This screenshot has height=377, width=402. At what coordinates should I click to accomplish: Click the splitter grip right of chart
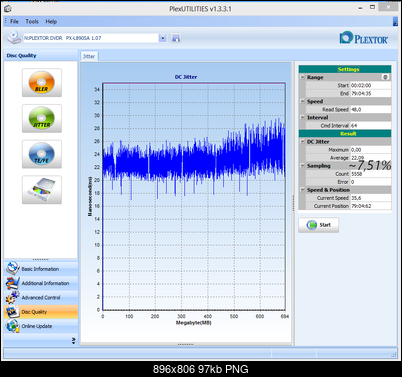tap(293, 203)
